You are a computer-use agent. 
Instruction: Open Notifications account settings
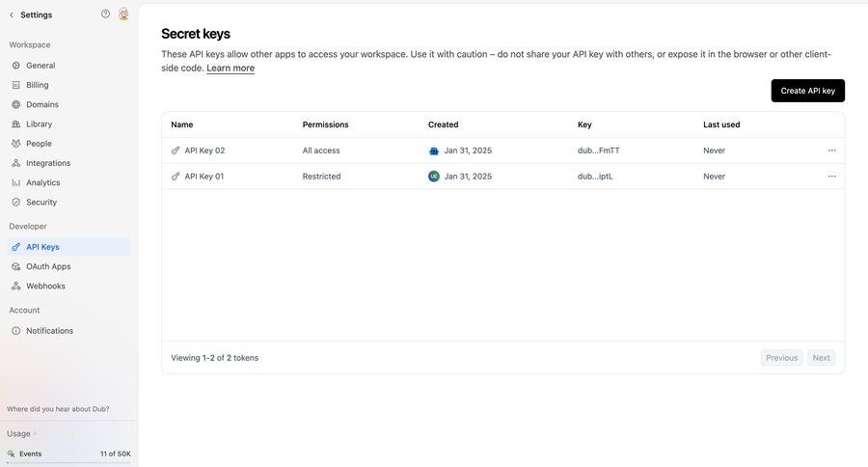click(49, 331)
